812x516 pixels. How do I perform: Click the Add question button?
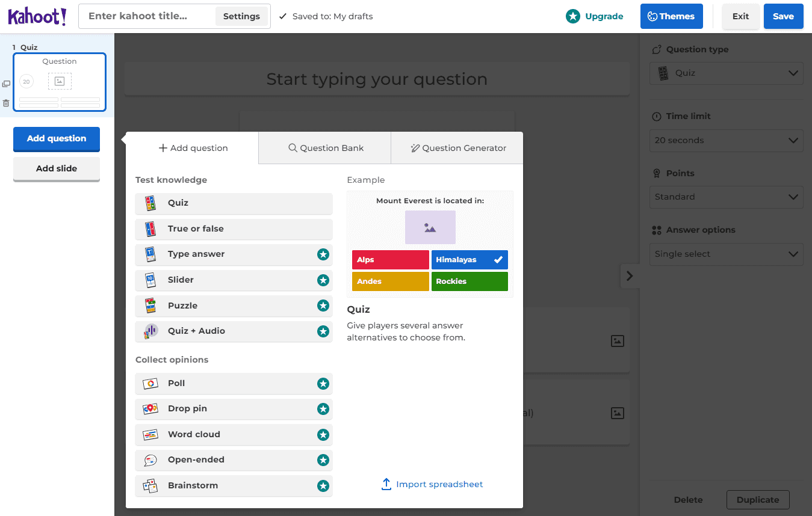tap(57, 138)
